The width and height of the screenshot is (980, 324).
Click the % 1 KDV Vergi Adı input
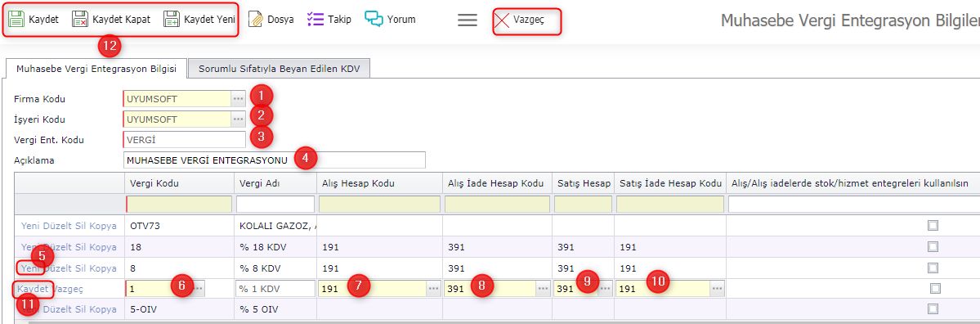point(275,288)
